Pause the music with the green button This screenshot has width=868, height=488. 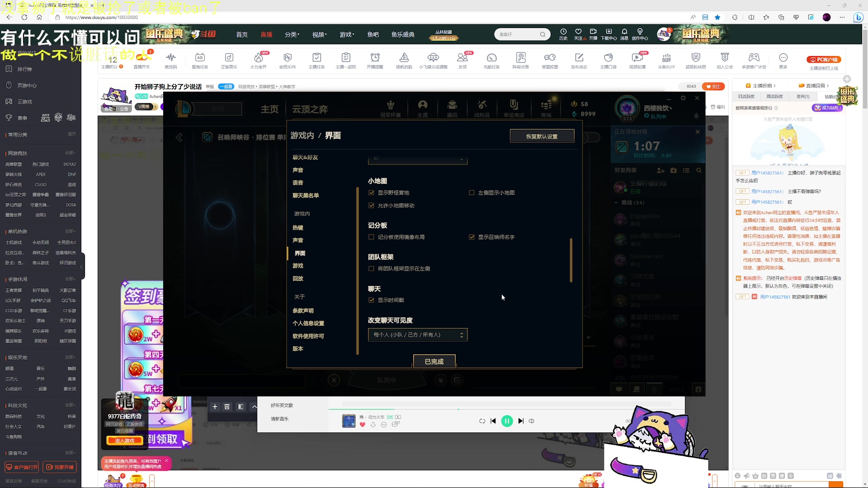[507, 421]
